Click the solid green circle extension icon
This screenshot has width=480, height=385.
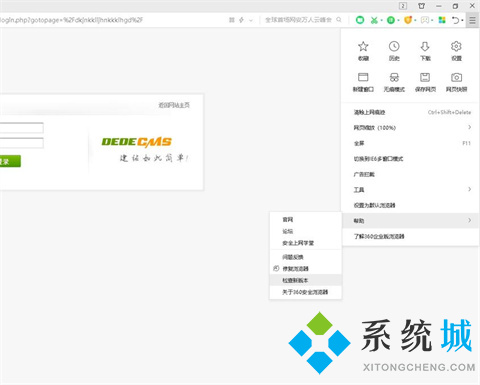[x=391, y=20]
